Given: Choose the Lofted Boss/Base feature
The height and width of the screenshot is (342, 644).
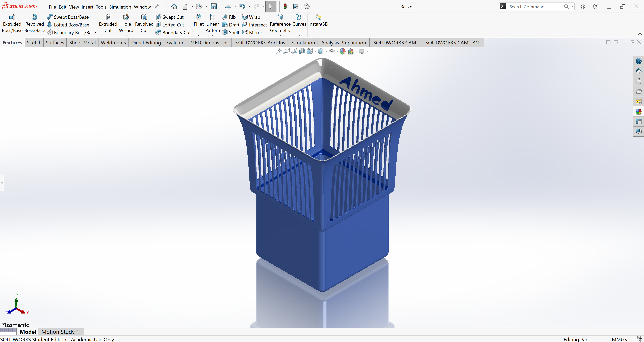Looking at the screenshot, I should click(x=68, y=25).
